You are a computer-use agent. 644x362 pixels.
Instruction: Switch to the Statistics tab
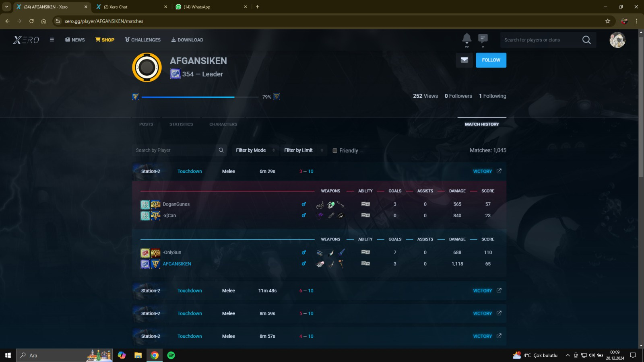tap(181, 124)
